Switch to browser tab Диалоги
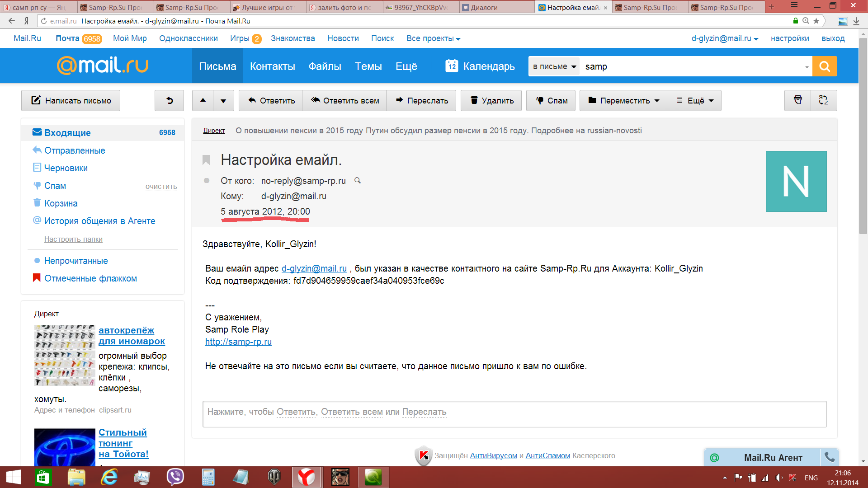This screenshot has width=868, height=488. [x=496, y=7]
